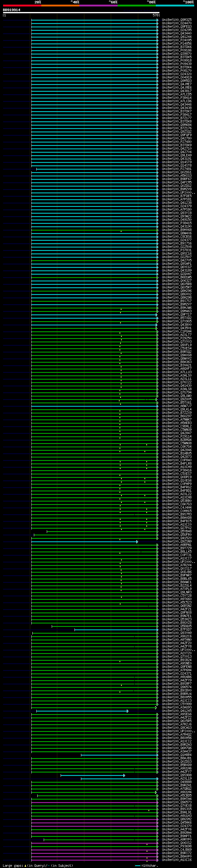The height and width of the screenshot is (868, 197).
Task: Open the UniRef100_C5XES7 hit
Action: [x=177, y=474]
